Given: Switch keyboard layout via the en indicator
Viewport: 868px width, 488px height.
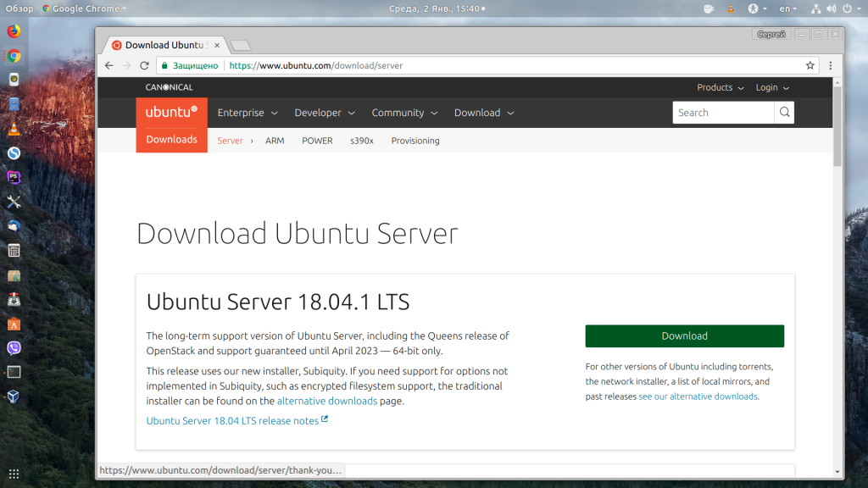Looking at the screenshot, I should tap(787, 8).
